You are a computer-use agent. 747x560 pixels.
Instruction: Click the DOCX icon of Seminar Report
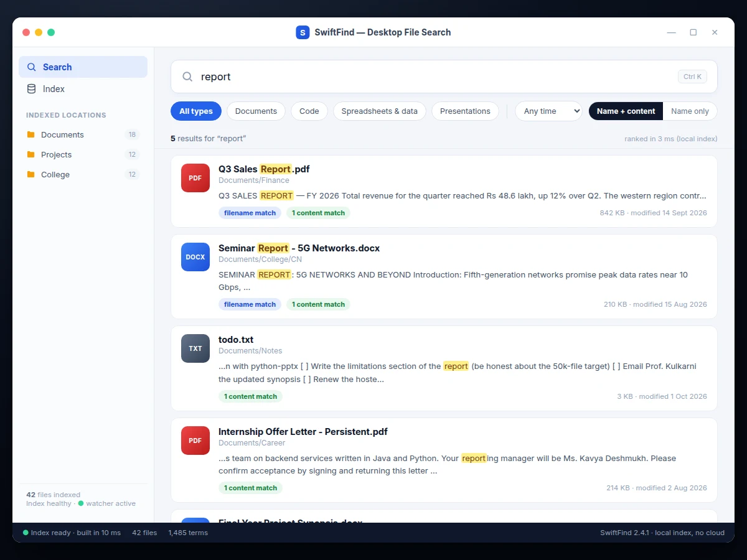(x=195, y=257)
